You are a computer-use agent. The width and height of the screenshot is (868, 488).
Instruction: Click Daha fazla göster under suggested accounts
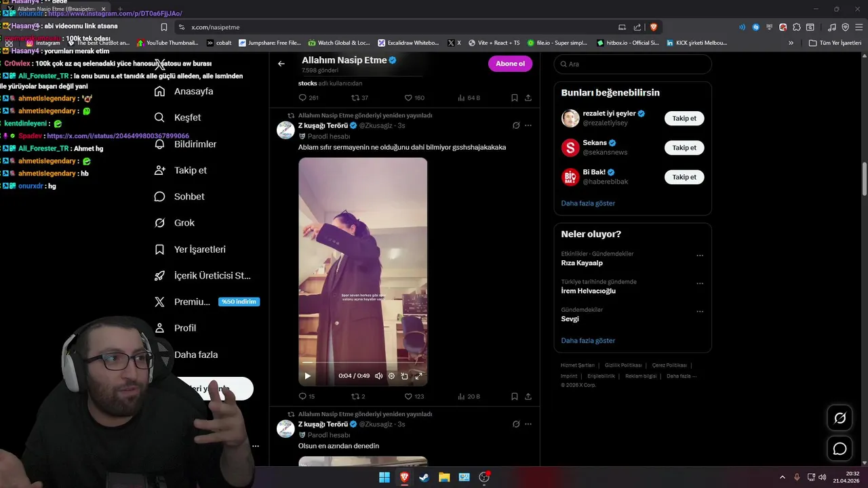tap(588, 203)
